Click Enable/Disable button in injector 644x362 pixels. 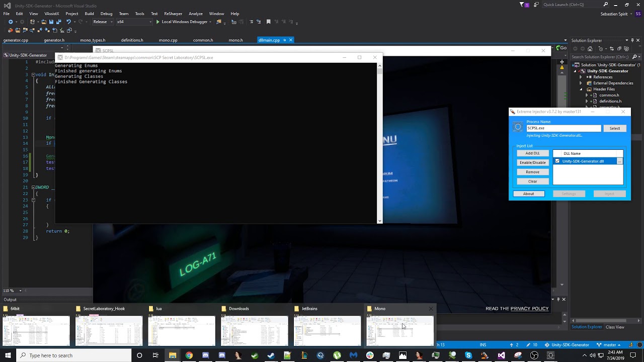(x=532, y=162)
